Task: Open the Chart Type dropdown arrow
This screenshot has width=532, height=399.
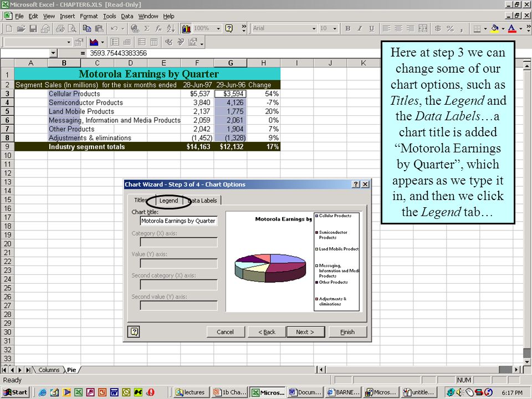Action: [x=103, y=42]
